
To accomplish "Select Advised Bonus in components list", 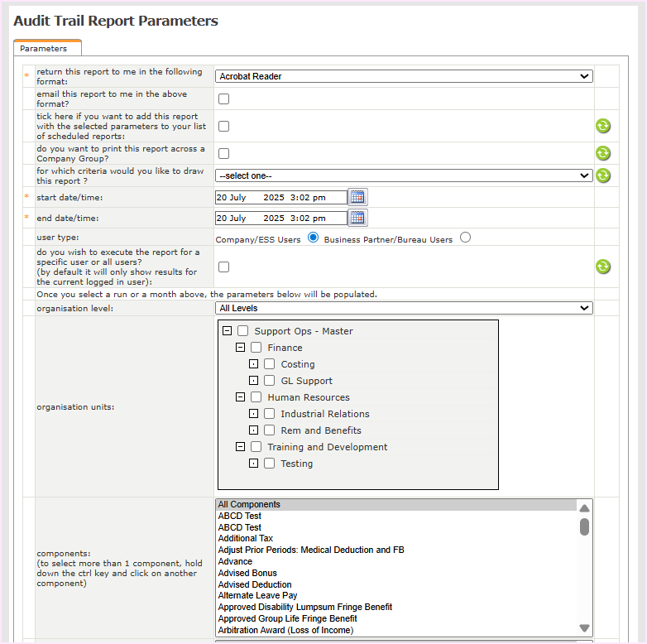I will pyautogui.click(x=247, y=573).
